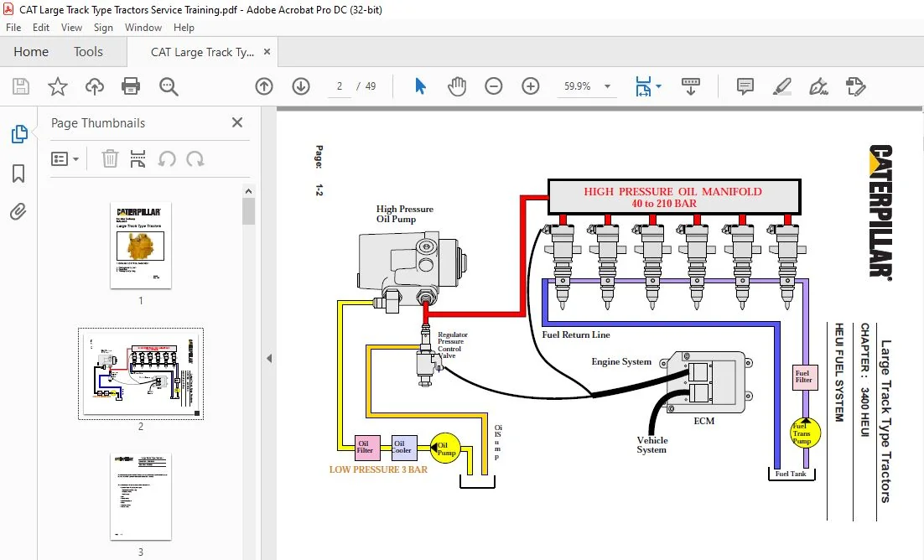Viewport: 924px width, 560px height.
Task: Click the pink 'Fuel Filter' box
Action: (804, 377)
